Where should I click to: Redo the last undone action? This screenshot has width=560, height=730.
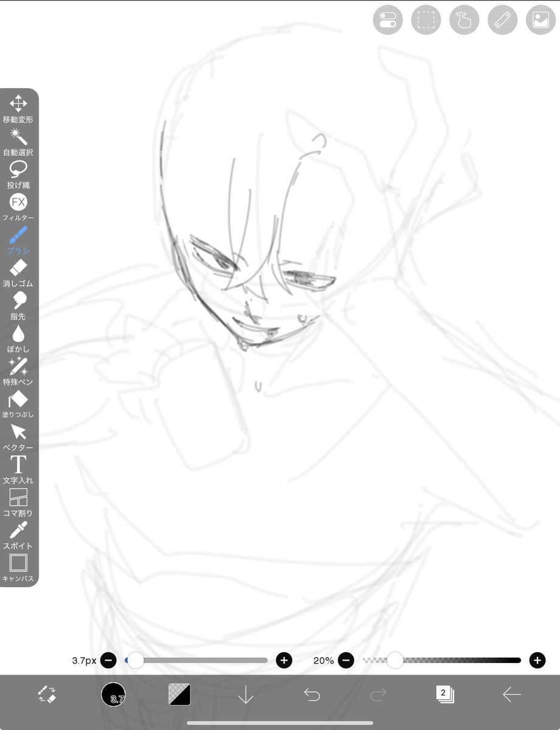click(378, 694)
